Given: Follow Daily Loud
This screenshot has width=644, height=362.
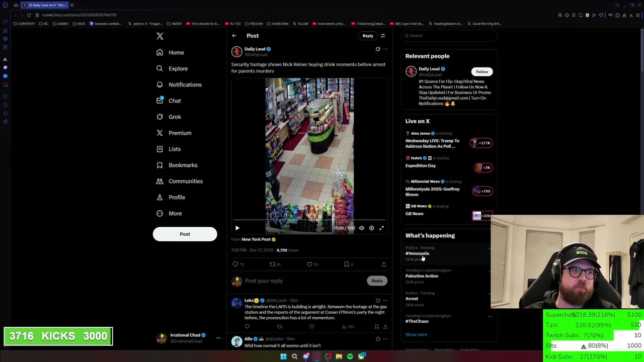Looking at the screenshot, I should point(482,72).
